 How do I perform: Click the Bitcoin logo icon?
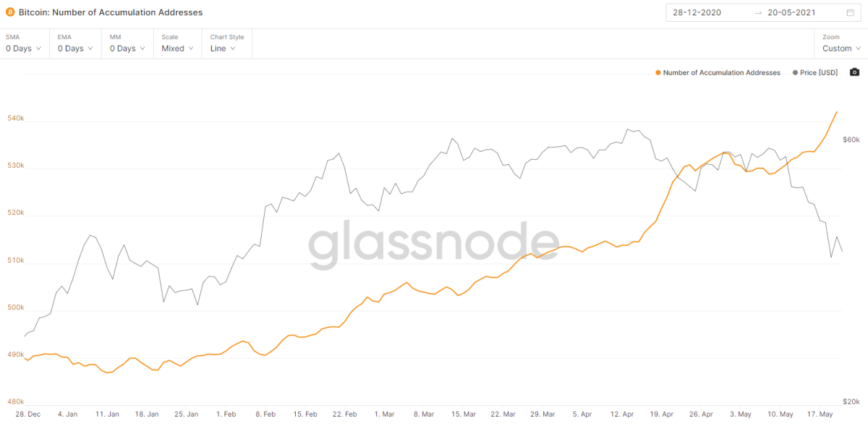[10, 12]
